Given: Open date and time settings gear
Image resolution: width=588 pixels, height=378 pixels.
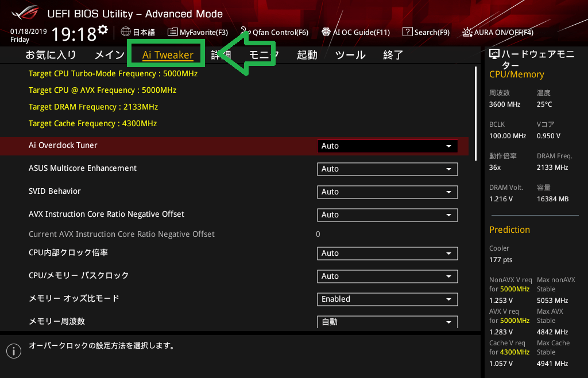Looking at the screenshot, I should click(x=103, y=30).
